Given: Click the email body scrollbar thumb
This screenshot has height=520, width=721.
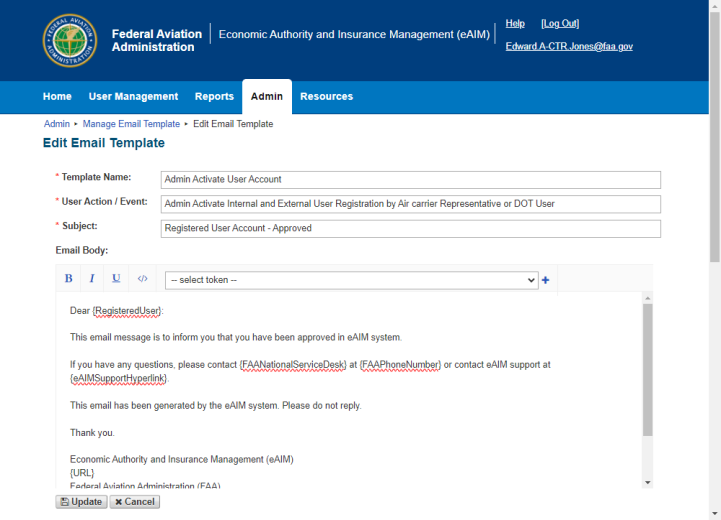Looking at the screenshot, I should (647, 370).
